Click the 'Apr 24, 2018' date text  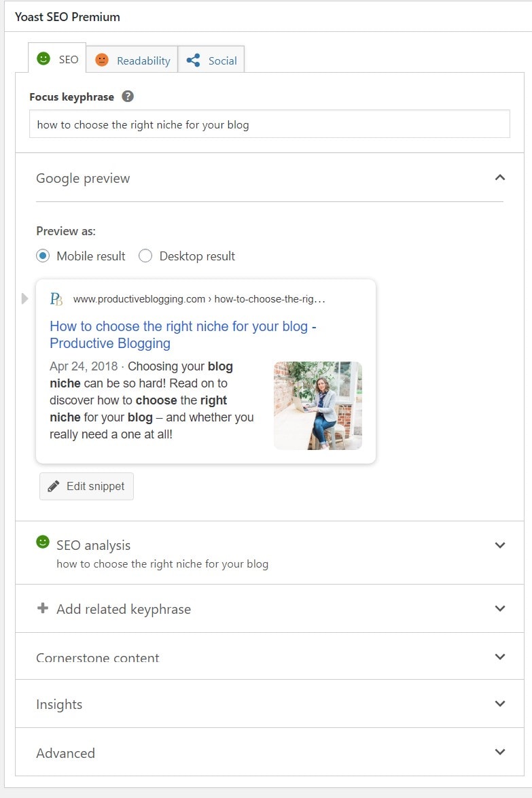(84, 366)
